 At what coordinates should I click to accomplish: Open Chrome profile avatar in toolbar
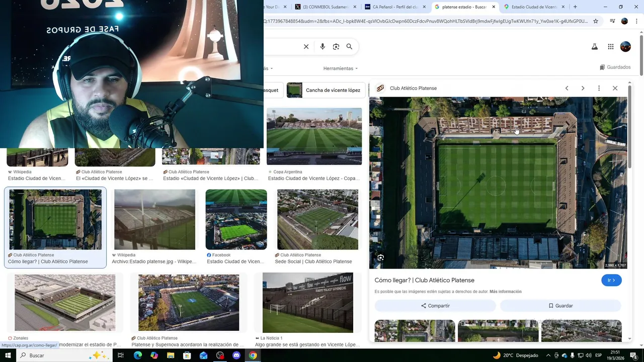(624, 21)
